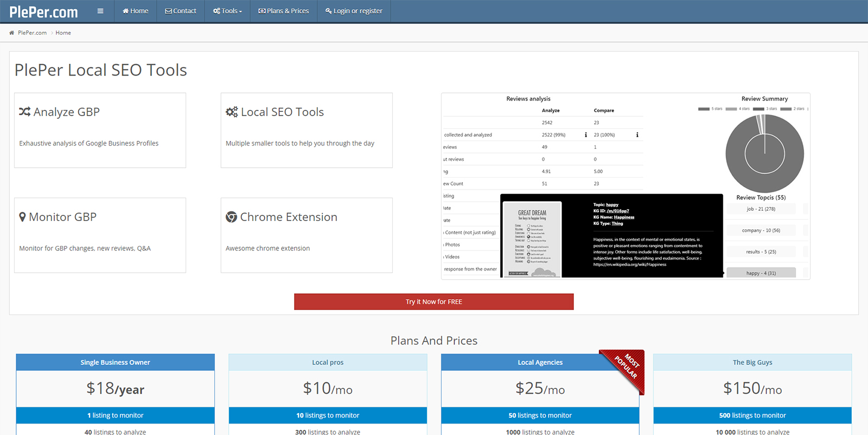868x435 pixels.
Task: Open the Monitor GBP heading
Action: pyautogui.click(x=62, y=217)
